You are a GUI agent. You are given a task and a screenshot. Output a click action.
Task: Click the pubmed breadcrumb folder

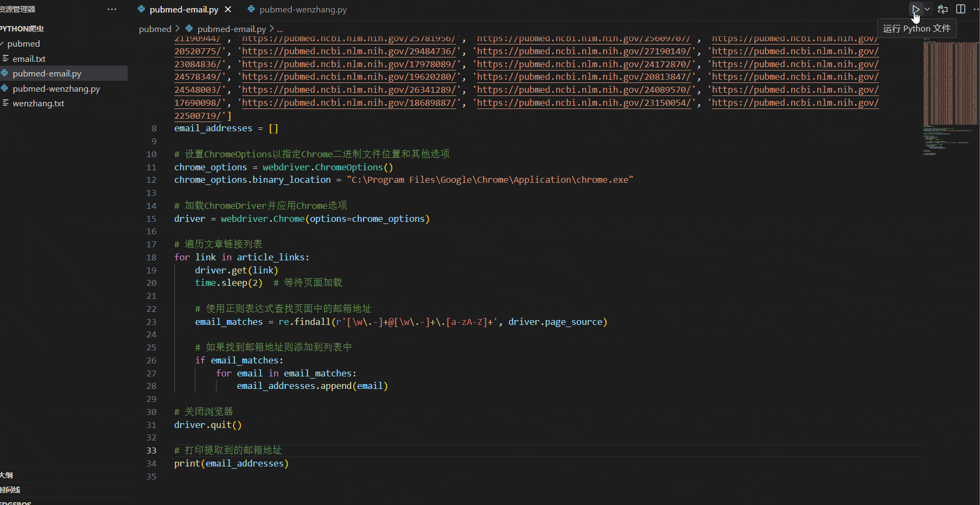click(155, 29)
